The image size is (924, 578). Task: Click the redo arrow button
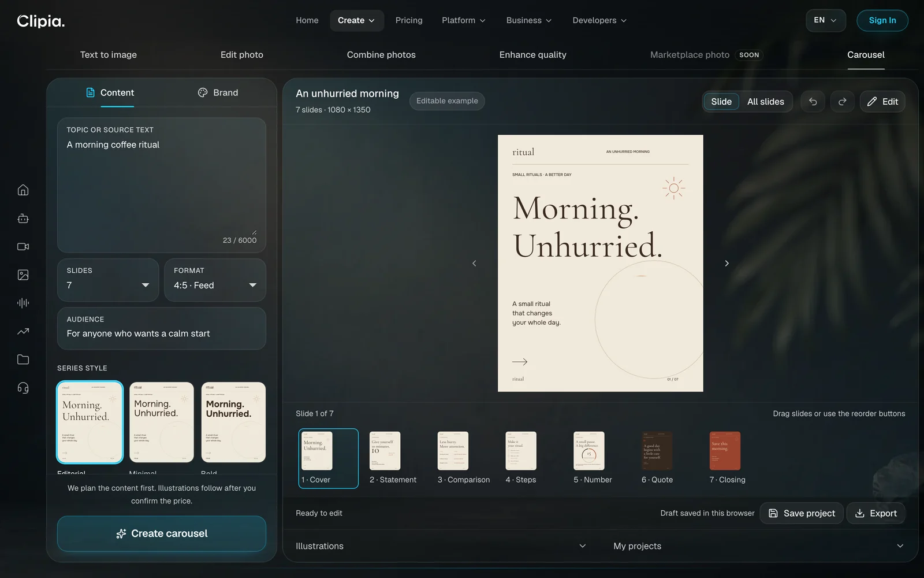coord(843,102)
